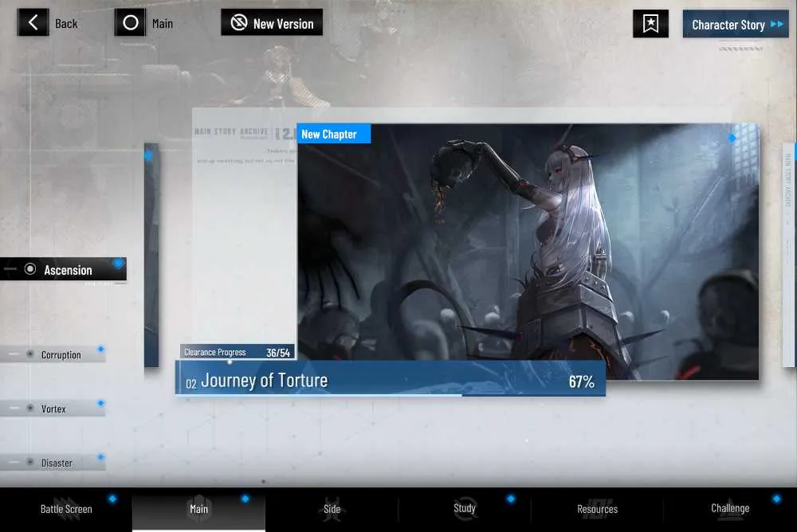Switch to the Study tab
Viewport: 797px width, 532px height.
tap(464, 509)
